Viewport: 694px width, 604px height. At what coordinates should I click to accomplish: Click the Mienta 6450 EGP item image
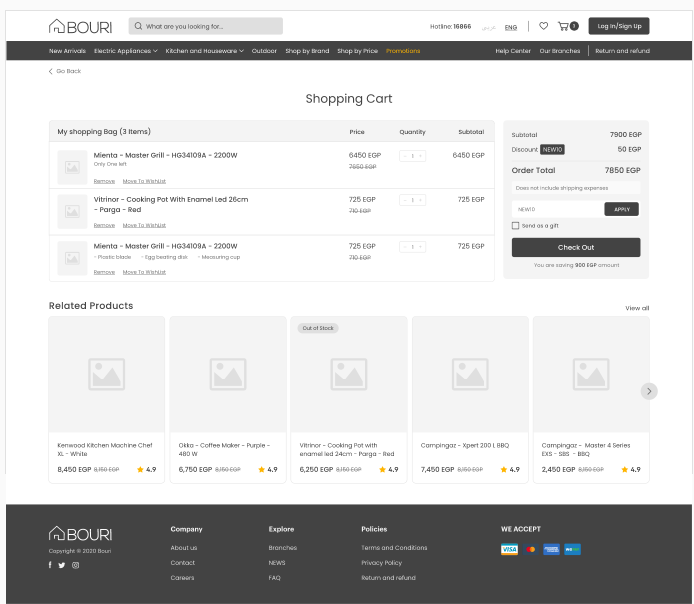[x=72, y=167]
